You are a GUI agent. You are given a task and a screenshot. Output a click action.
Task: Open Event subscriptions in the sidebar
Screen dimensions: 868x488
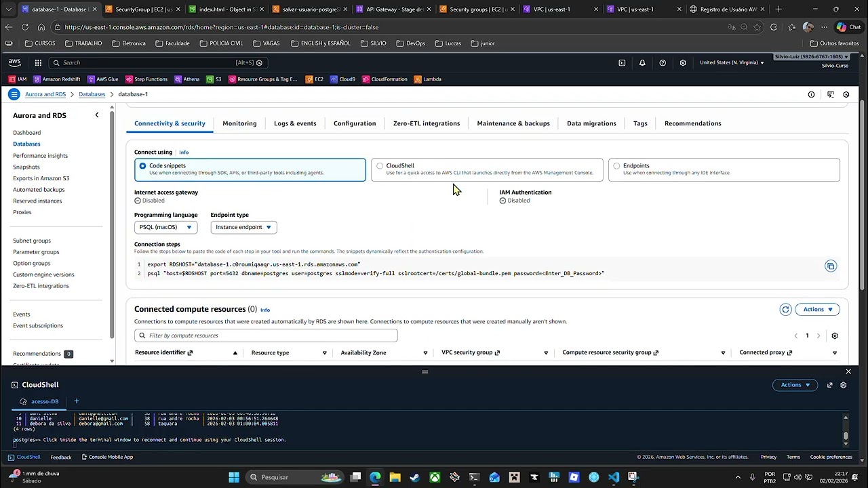pos(38,325)
